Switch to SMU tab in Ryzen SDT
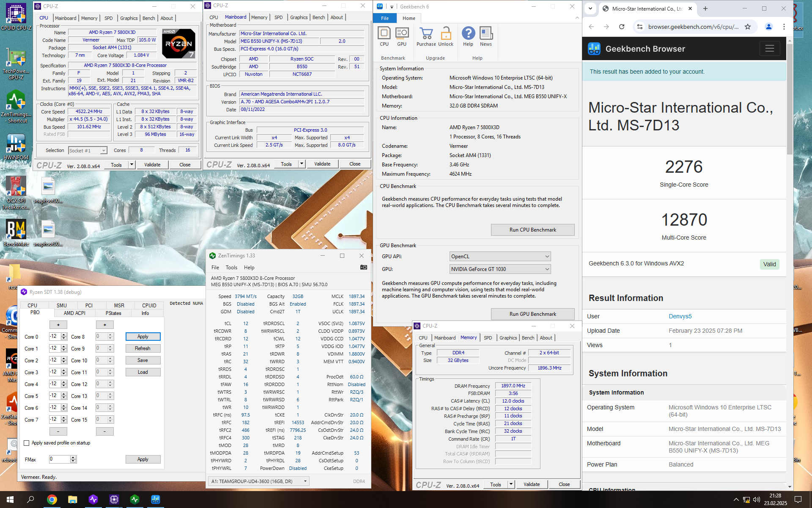Viewport: 812px width, 508px height. pos(62,305)
